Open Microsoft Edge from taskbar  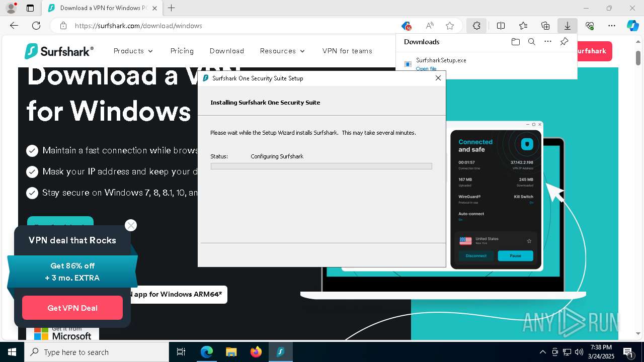207,352
